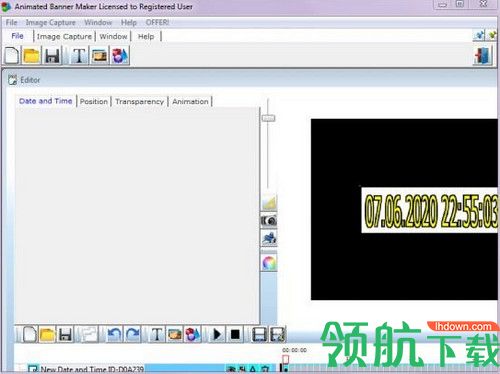Open a file using top toolbar folder icon
Image resolution: width=500 pixels, height=374 pixels.
click(x=32, y=55)
